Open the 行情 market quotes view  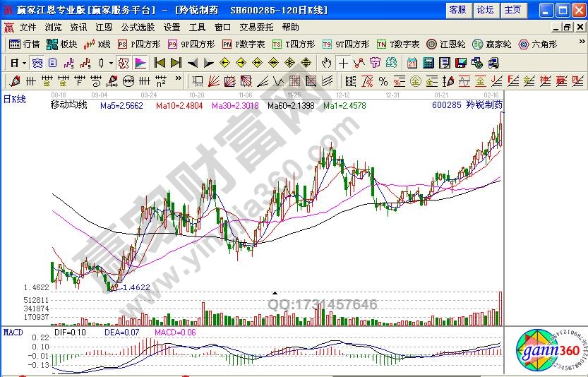[x=24, y=44]
